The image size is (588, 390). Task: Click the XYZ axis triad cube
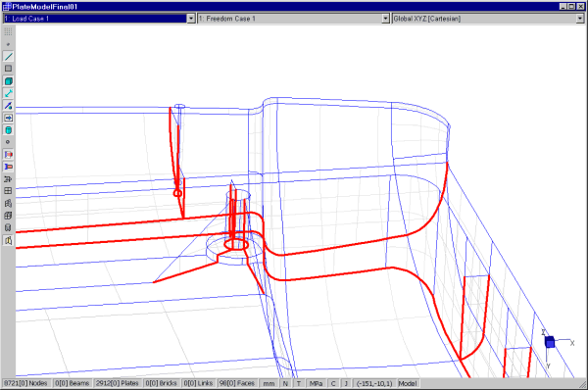tap(550, 342)
